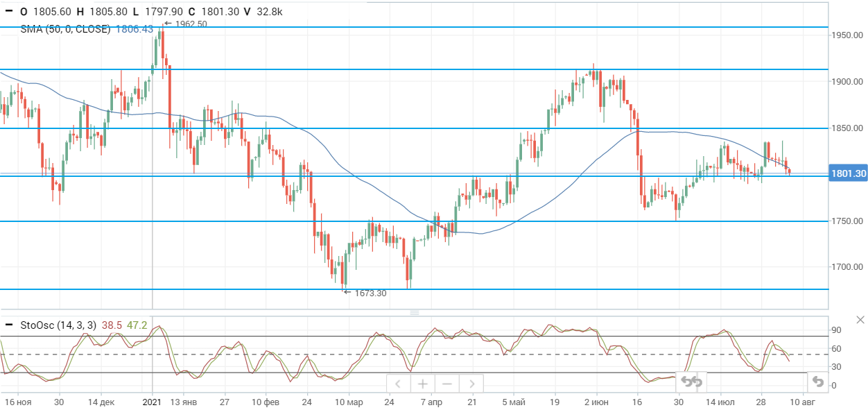Viewport: 868px width, 410px height.
Task: Click the StoOsc red value 38.5
Action: [111, 324]
